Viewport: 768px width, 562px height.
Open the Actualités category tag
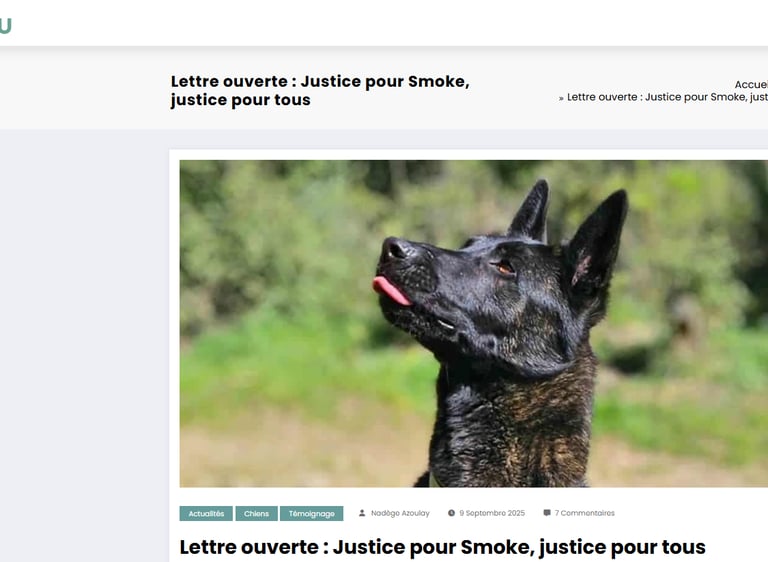(206, 513)
